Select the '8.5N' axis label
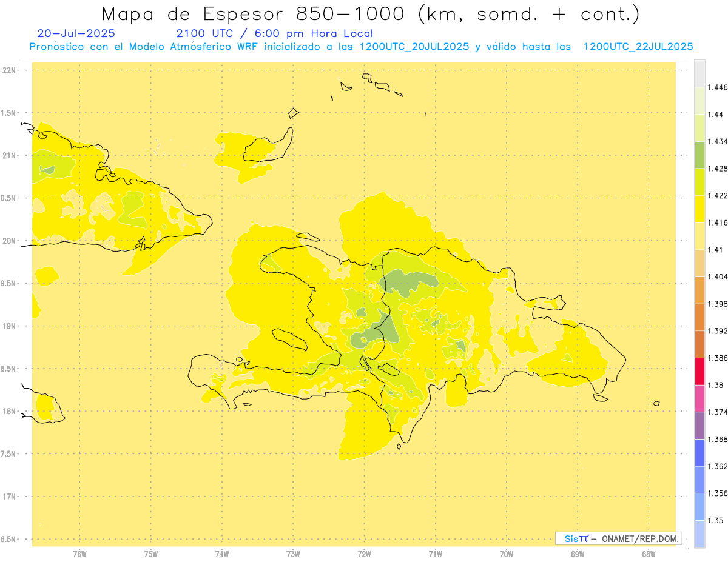728x562 pixels. (x=8, y=369)
